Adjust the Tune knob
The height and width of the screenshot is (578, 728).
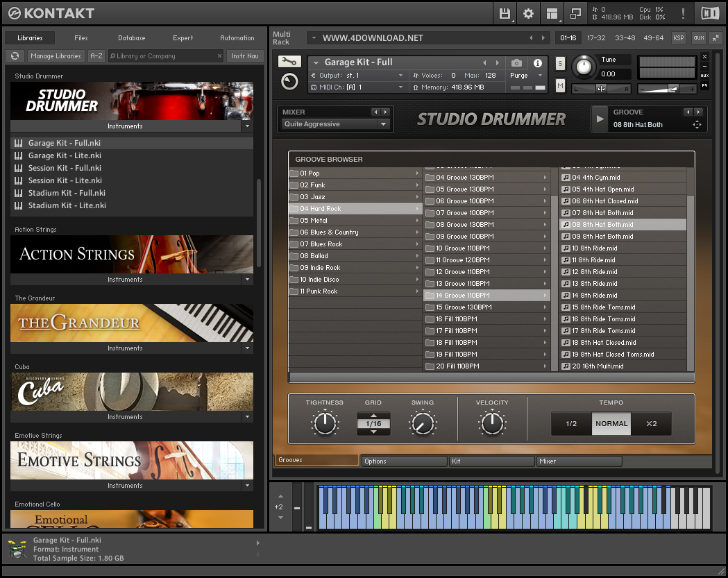point(584,67)
